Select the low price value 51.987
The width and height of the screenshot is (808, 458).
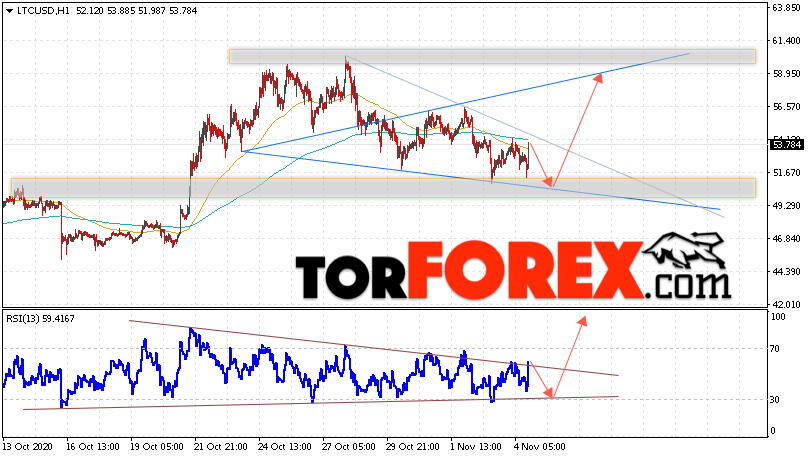152,11
